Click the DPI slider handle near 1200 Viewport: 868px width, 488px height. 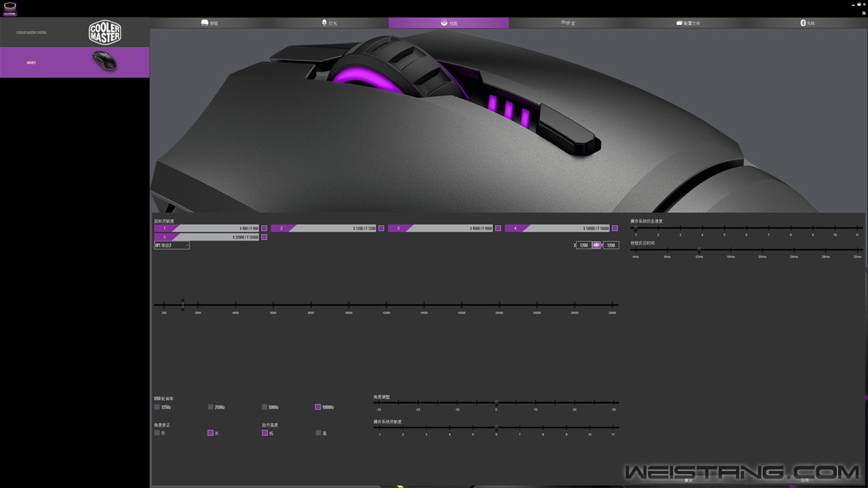pos(182,305)
